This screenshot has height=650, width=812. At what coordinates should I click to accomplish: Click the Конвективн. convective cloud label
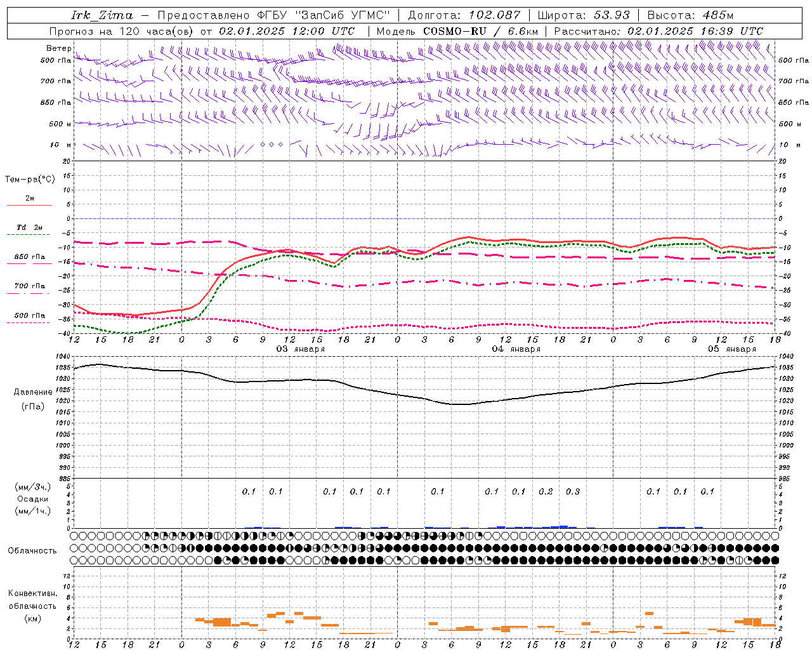(x=33, y=594)
